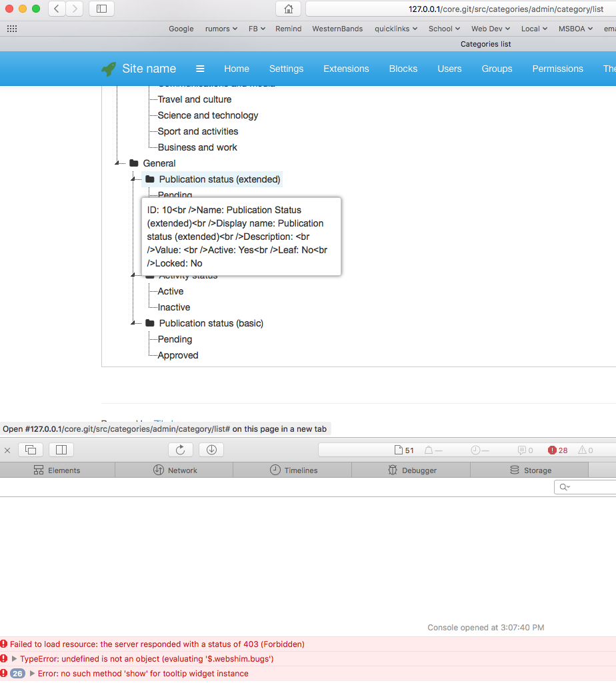This screenshot has height=685, width=616.
Task: Open the MSBOA bookmarks dropdown
Action: pos(575,29)
